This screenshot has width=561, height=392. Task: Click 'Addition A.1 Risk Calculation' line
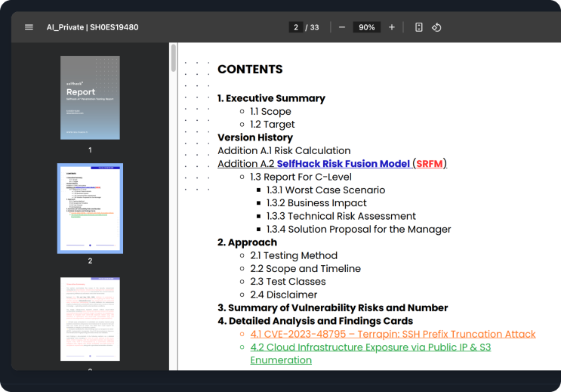tap(284, 151)
